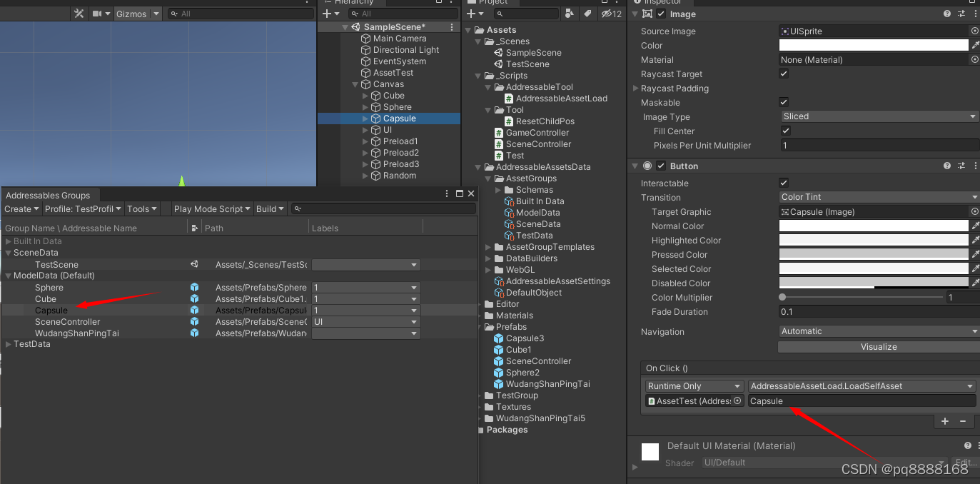The height and width of the screenshot is (484, 980).
Task: Open the Image Color swatch
Action: click(x=874, y=45)
